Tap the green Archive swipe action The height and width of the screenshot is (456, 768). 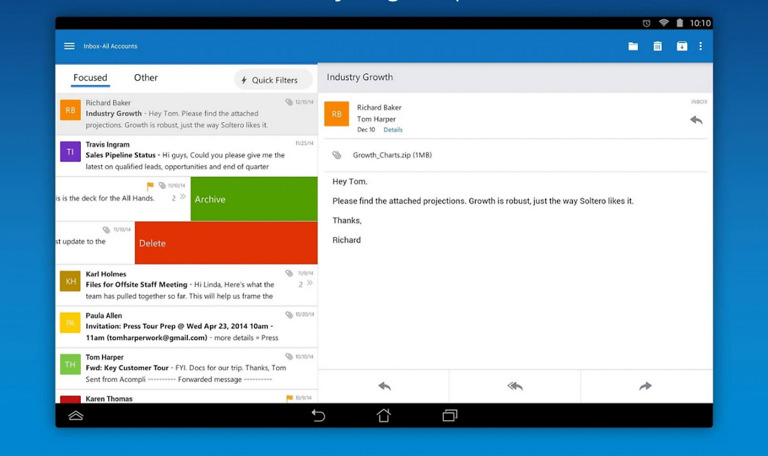[254, 199]
